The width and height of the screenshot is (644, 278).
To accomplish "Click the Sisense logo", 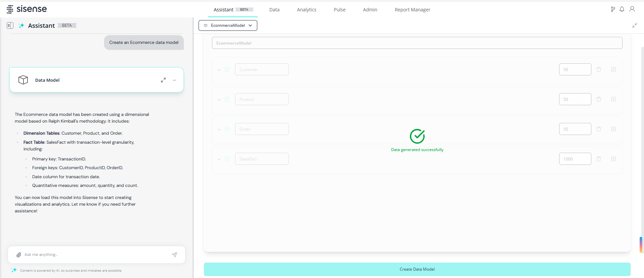I will (x=27, y=9).
